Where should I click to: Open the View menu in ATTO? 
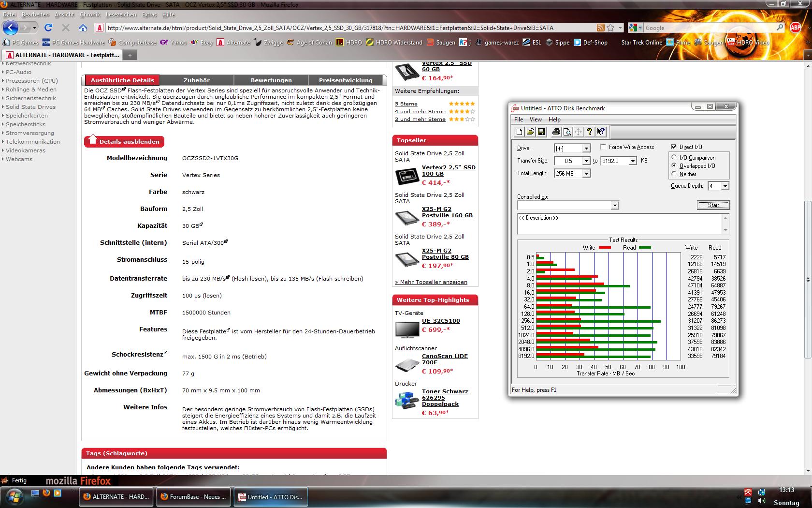pos(536,120)
